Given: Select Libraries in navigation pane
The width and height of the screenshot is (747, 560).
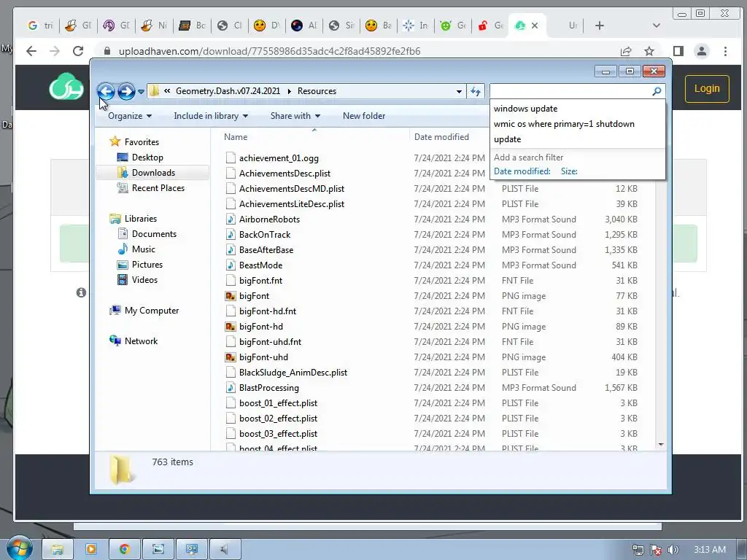Looking at the screenshot, I should click(141, 219).
